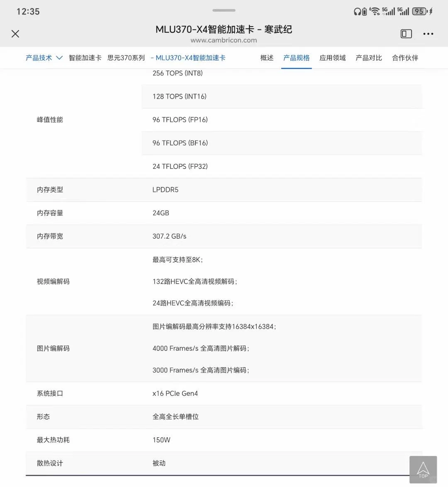Close the page with the X icon

(15, 34)
